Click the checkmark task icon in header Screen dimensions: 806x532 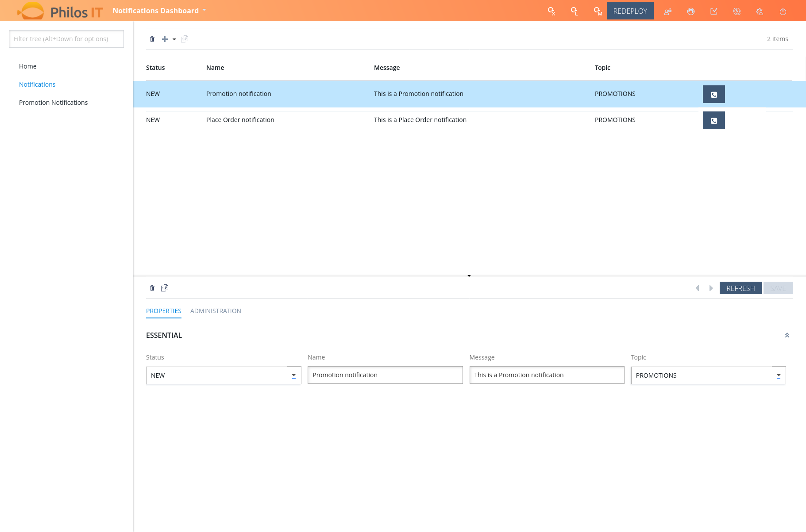(714, 11)
